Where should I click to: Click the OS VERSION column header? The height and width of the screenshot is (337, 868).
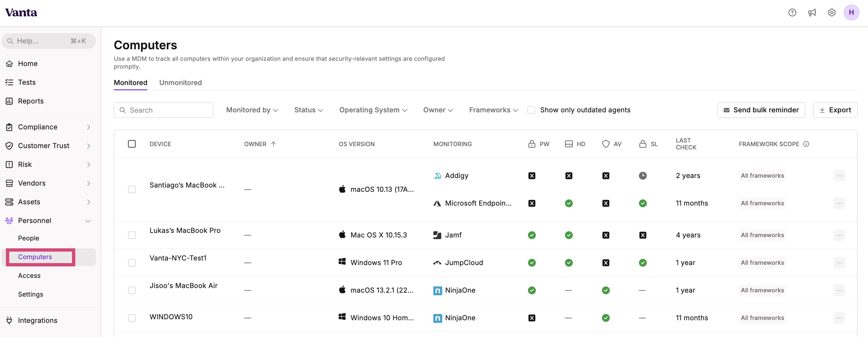pos(356,144)
